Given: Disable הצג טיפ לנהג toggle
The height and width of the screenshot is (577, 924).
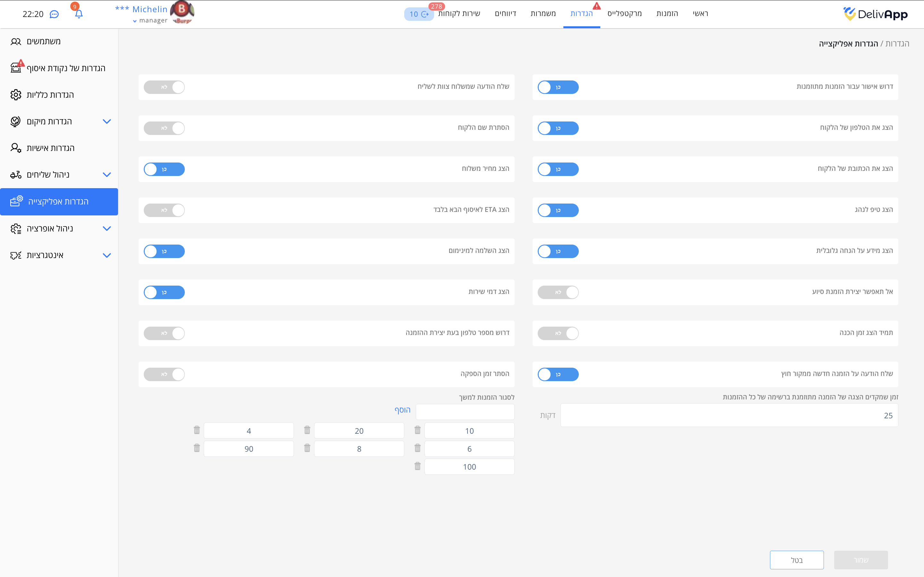Looking at the screenshot, I should (558, 210).
